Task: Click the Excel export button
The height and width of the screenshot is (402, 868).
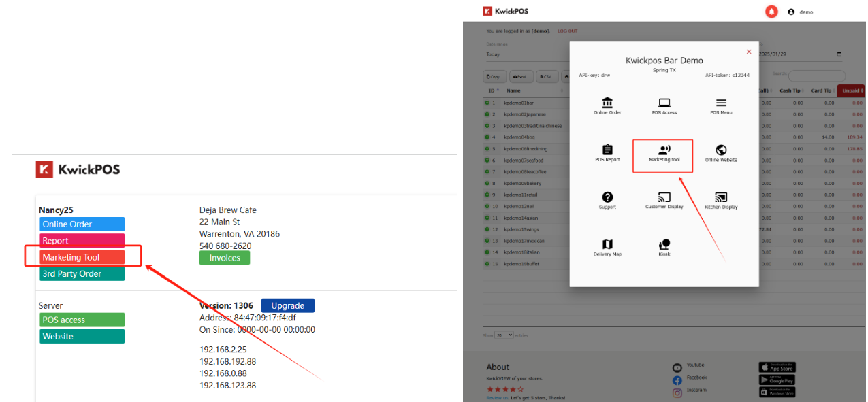Action: click(x=521, y=77)
